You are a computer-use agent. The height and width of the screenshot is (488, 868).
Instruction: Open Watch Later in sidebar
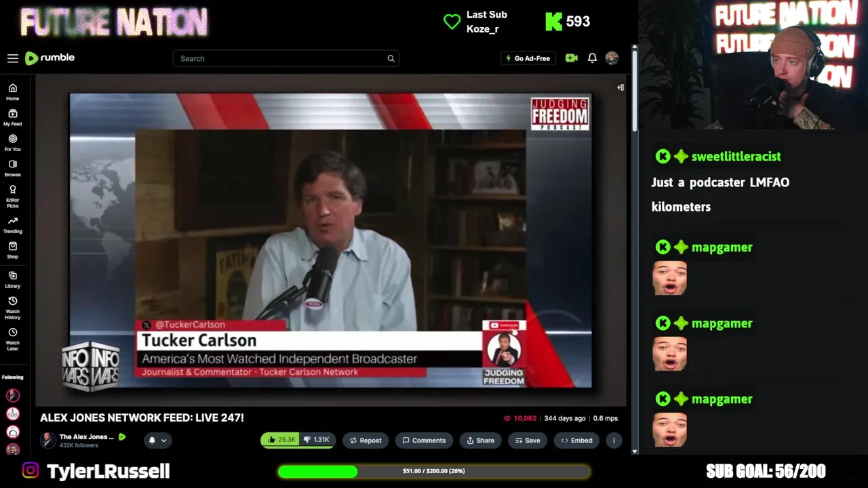click(x=12, y=340)
